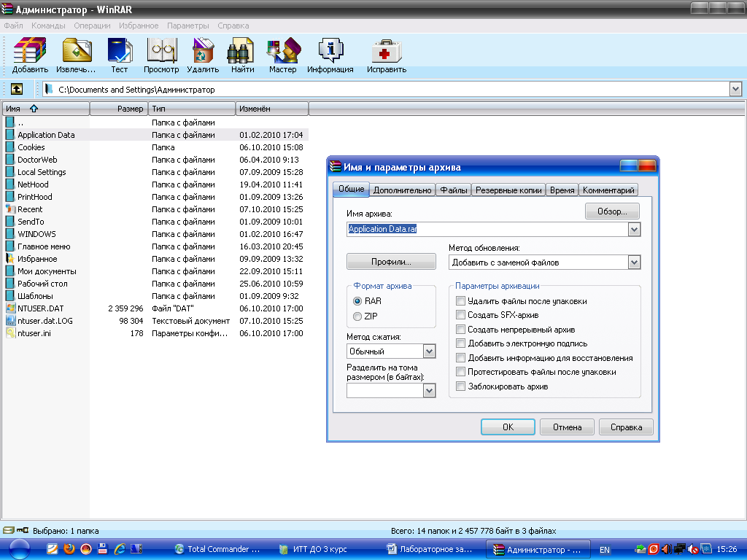Click the ntuser.dat.LOG file icon
This screenshot has width=747, height=560.
10,321
